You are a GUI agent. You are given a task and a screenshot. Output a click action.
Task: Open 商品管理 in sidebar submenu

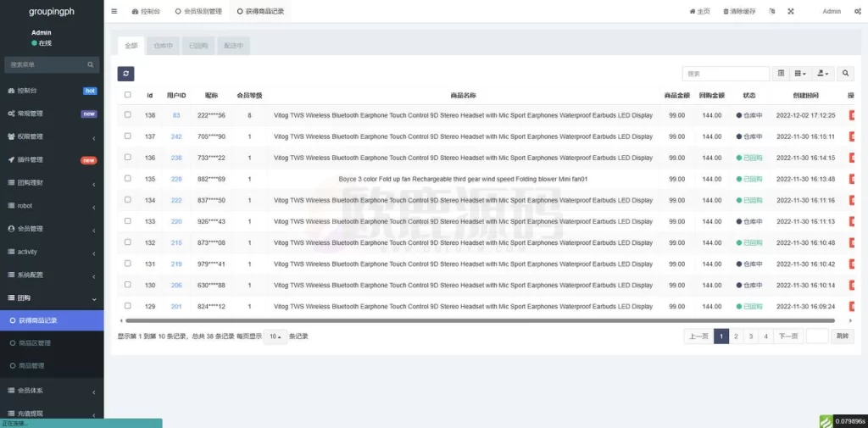tap(52, 366)
